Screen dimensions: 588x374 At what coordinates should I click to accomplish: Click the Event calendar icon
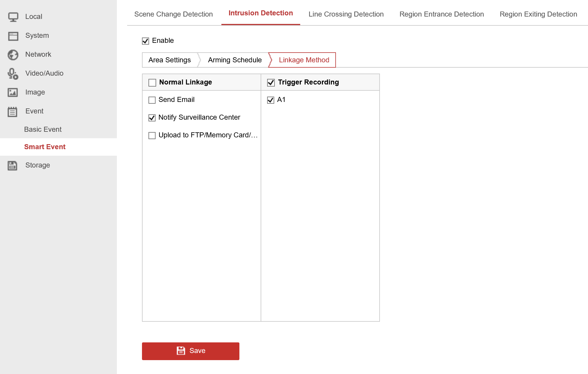tap(12, 112)
